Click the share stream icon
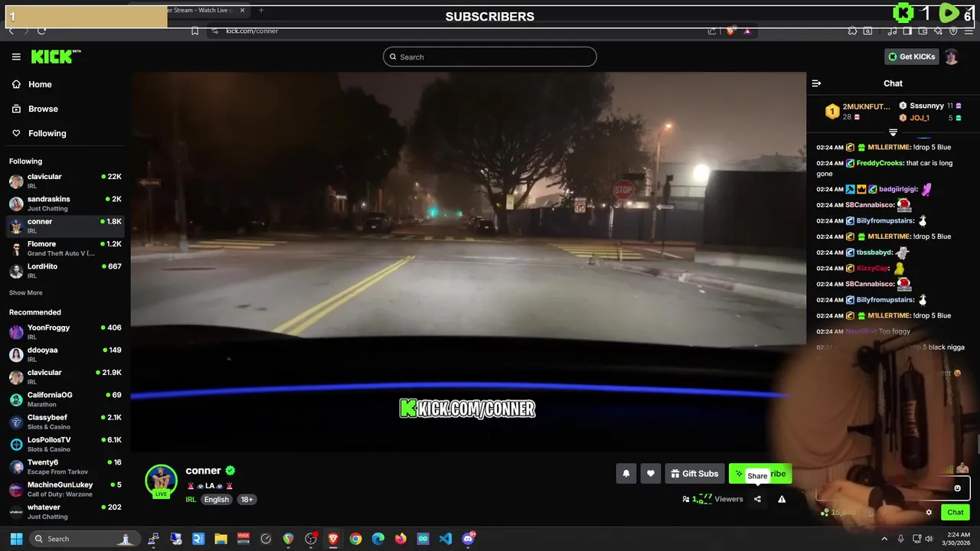Viewport: 980px width, 551px height. point(757,499)
